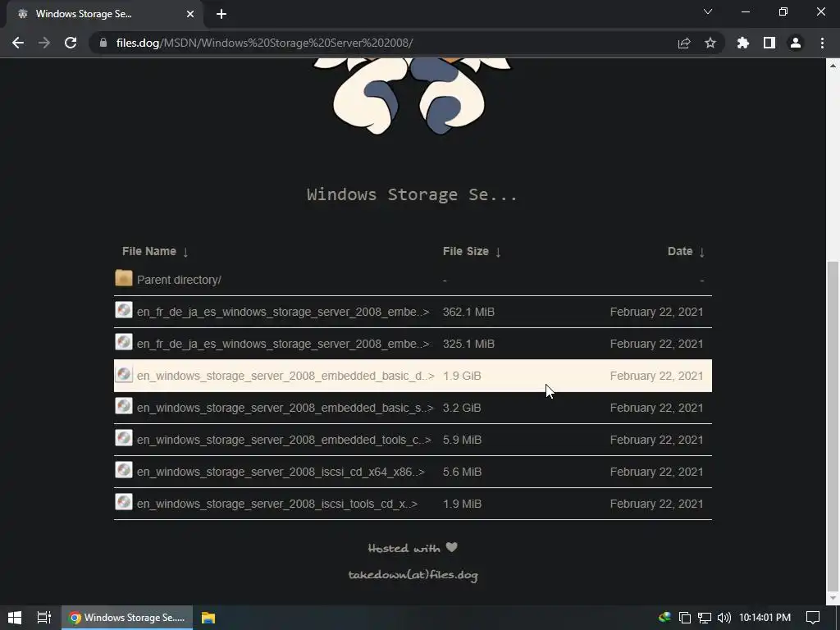Open File Explorer from the taskbar
Screen dimensions: 840x630
pos(208,618)
